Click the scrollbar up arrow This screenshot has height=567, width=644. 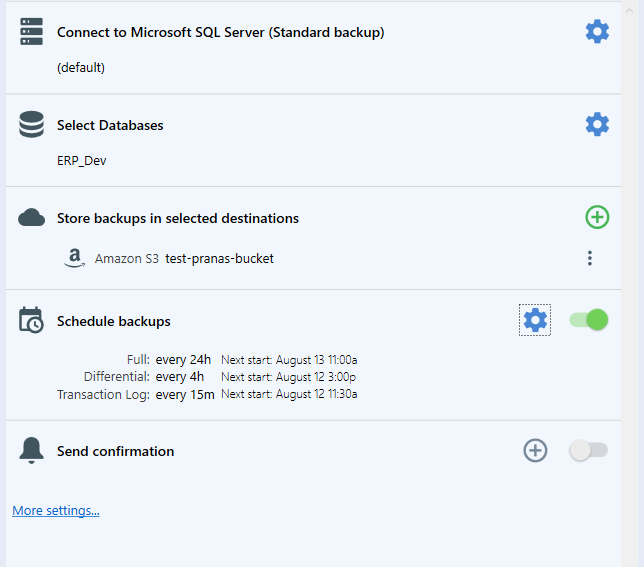[x=630, y=11]
